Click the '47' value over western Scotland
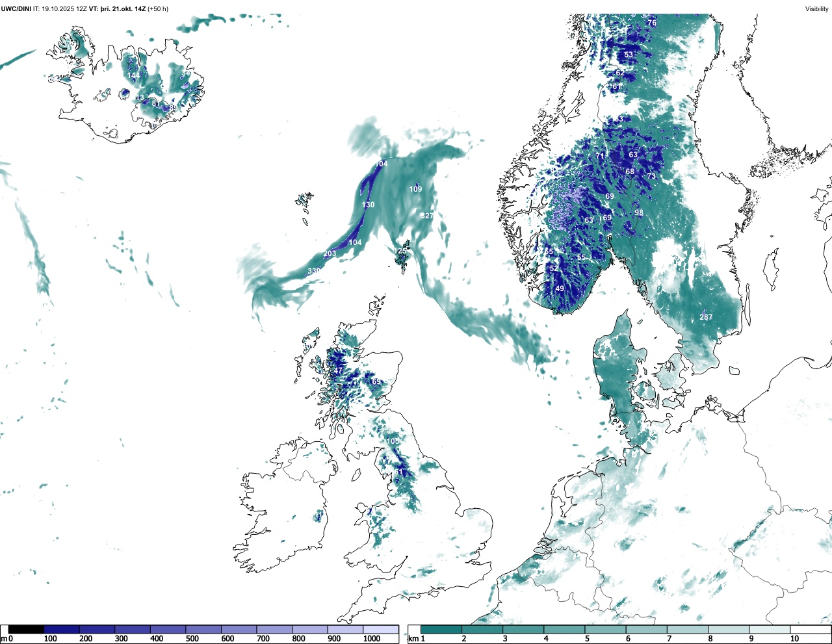This screenshot has height=644, width=832. 338,371
